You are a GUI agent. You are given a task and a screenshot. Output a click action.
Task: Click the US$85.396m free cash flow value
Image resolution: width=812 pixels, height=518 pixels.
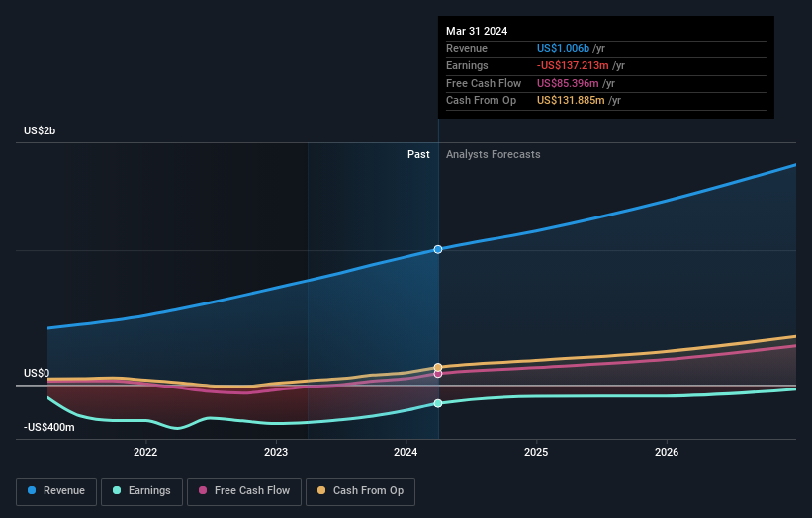(x=568, y=83)
